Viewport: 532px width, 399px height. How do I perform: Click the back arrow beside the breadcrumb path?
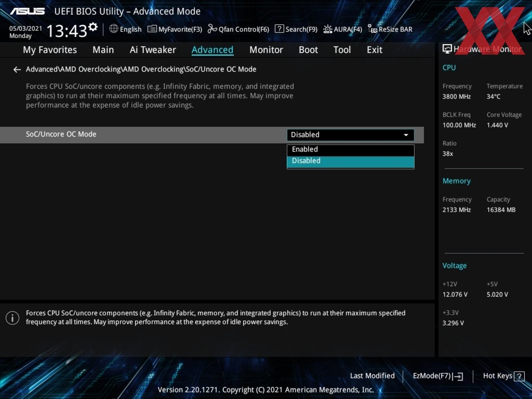[x=17, y=70]
